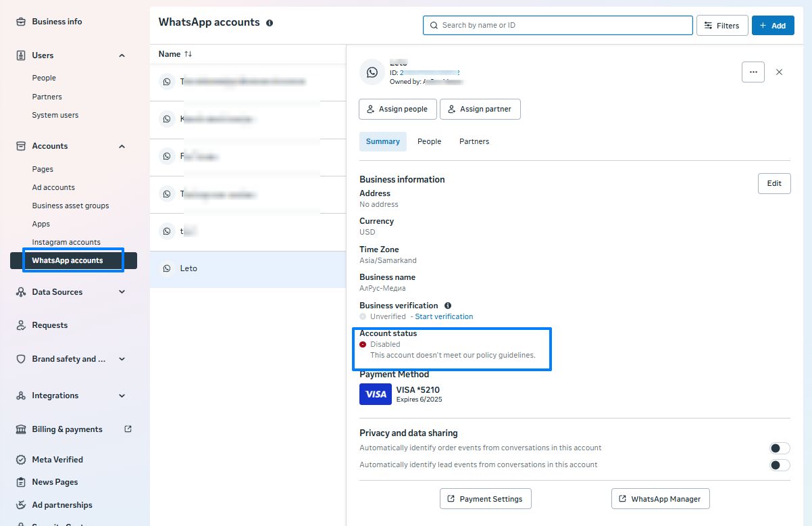Collapse the Accounts section chevron
The height and width of the screenshot is (526, 812).
(122, 146)
